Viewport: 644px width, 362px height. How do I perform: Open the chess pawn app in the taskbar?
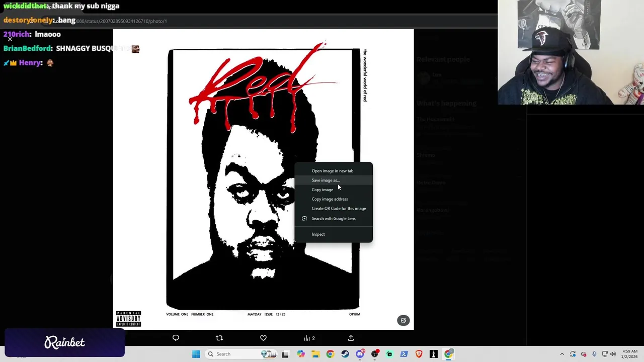[433, 354]
